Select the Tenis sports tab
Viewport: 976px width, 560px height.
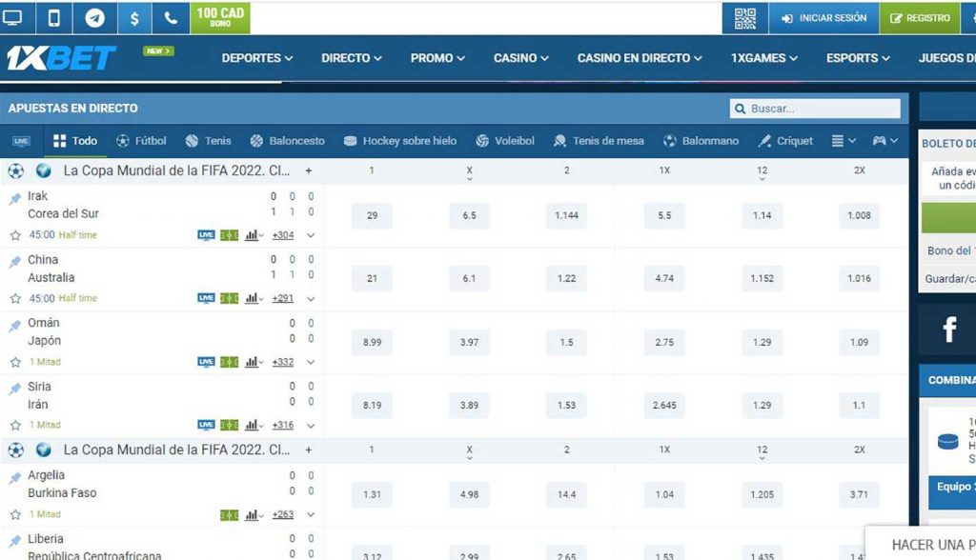[208, 141]
